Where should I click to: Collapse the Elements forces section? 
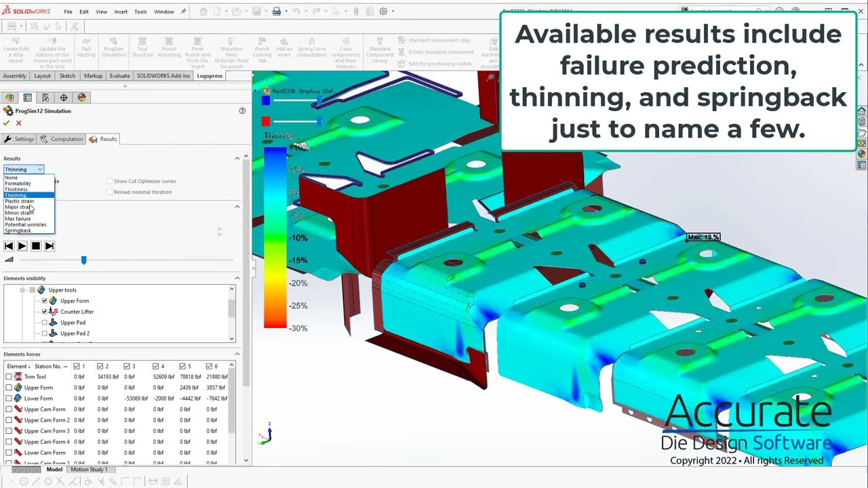(x=237, y=354)
